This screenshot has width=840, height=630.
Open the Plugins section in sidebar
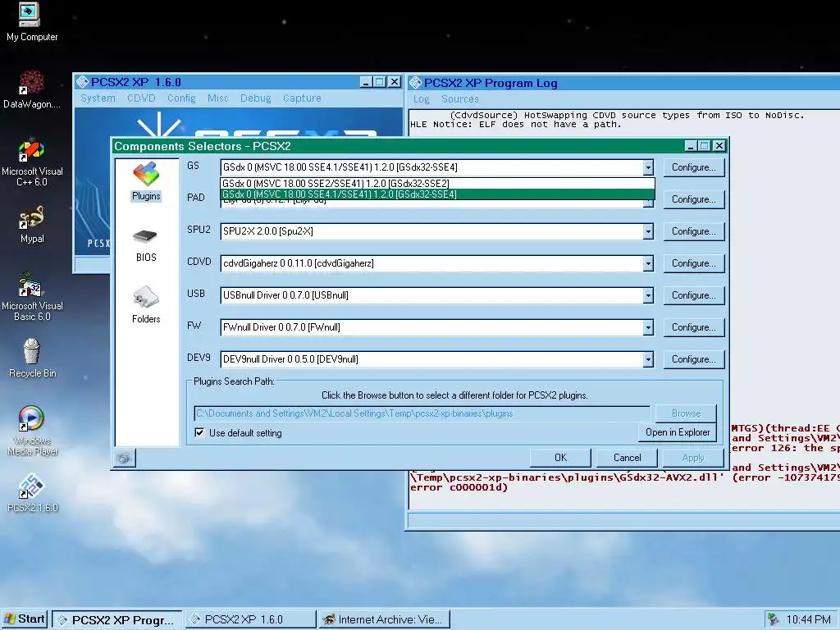click(146, 181)
